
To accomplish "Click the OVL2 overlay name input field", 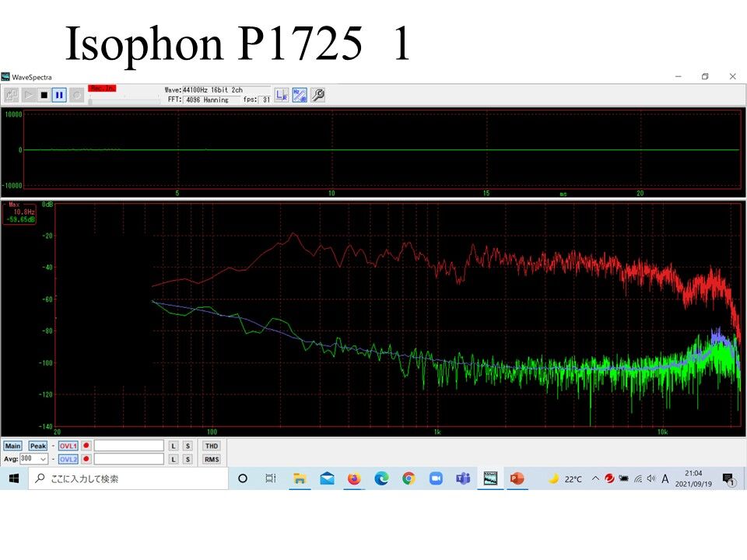I will pyautogui.click(x=128, y=459).
